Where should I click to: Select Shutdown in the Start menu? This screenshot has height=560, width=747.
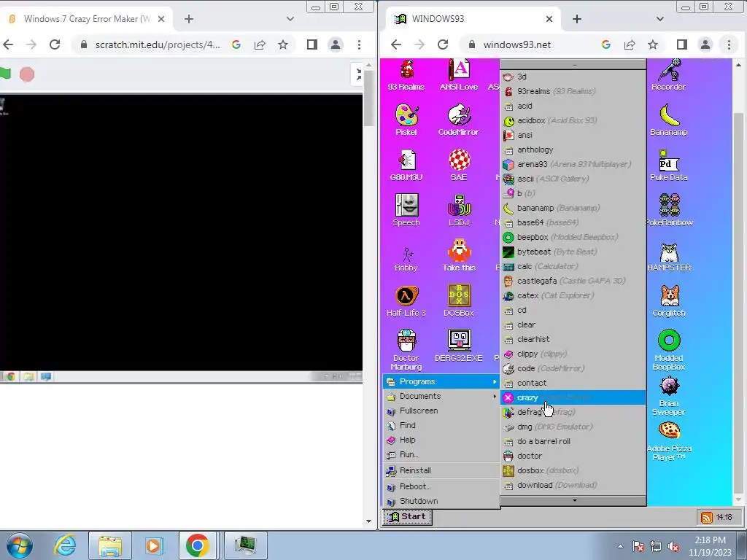coord(441,501)
